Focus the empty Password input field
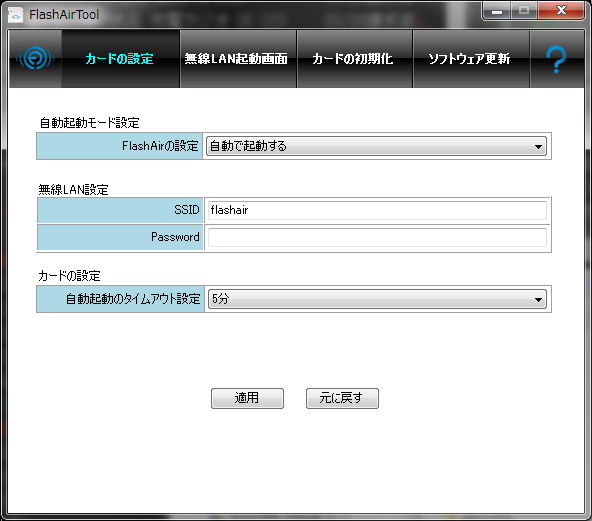The height and width of the screenshot is (521, 592). 377,237
